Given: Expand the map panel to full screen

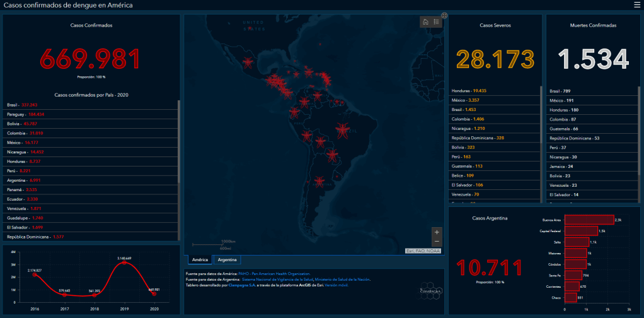Looking at the screenshot, I should [444, 16].
